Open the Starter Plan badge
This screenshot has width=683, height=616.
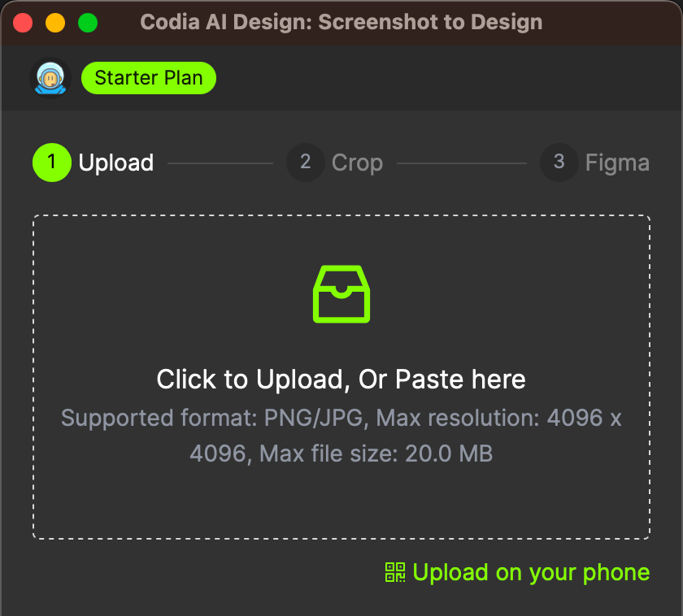[148, 77]
